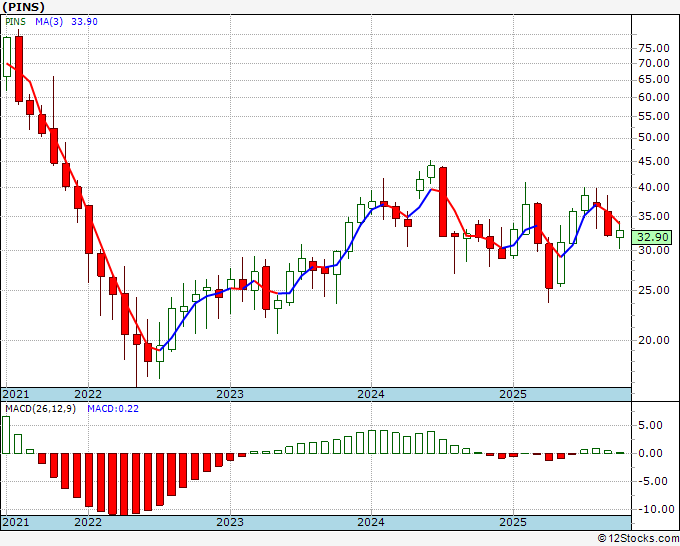Click the 30.00 price axis label
The height and width of the screenshot is (546, 680).
tap(654, 250)
